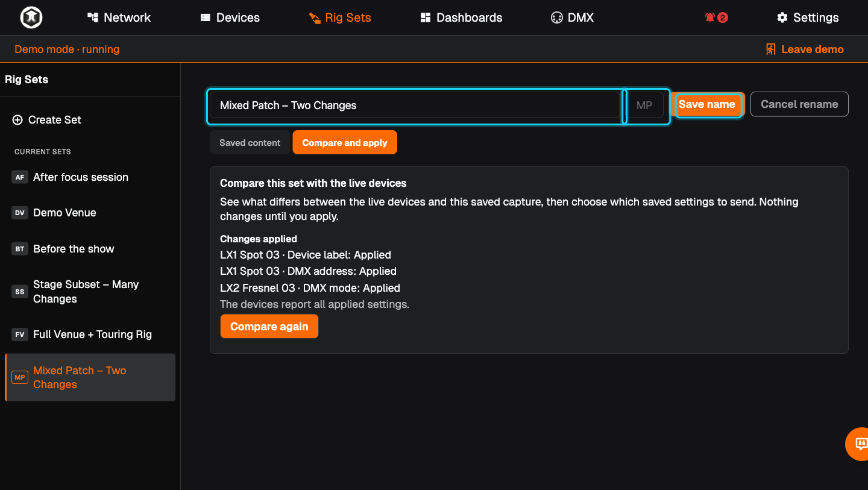Click the set name input field

[x=415, y=105]
